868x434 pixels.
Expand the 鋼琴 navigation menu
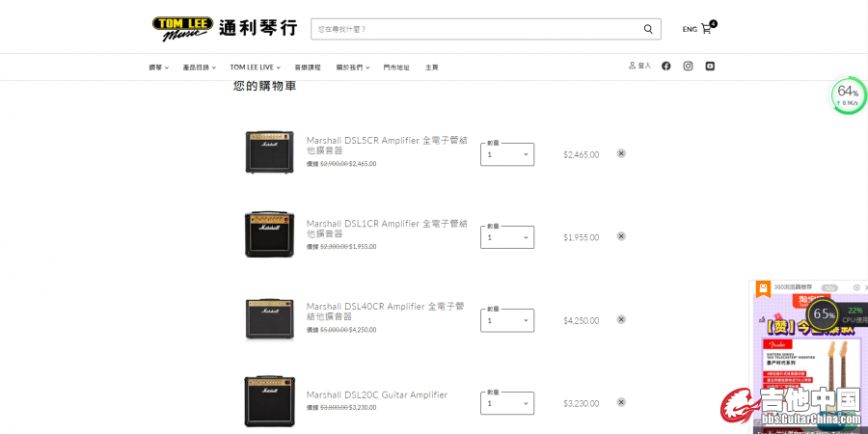pyautogui.click(x=158, y=68)
